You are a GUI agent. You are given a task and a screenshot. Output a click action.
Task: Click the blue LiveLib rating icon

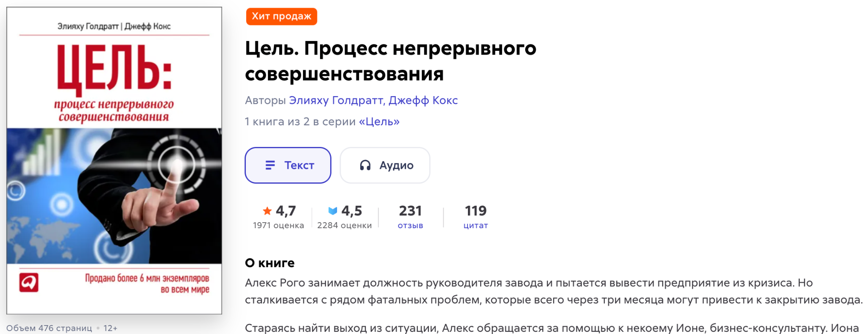click(333, 211)
